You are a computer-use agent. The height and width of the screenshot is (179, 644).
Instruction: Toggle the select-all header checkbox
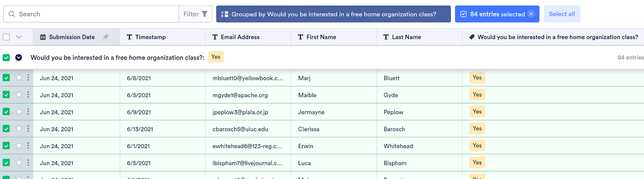click(x=6, y=37)
